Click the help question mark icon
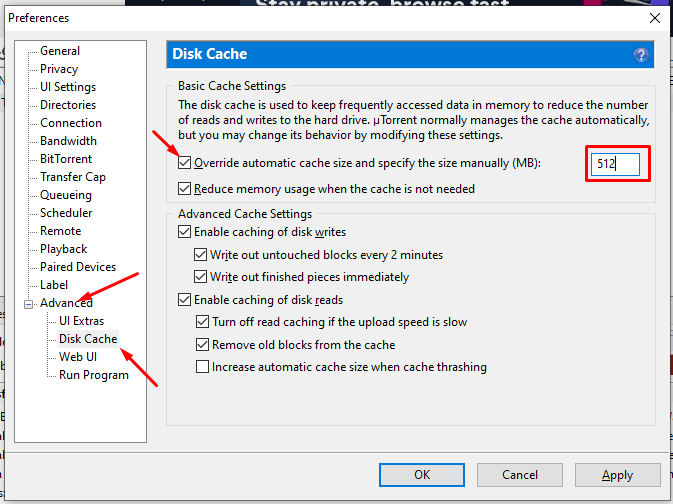The width and height of the screenshot is (673, 504). coord(641,55)
